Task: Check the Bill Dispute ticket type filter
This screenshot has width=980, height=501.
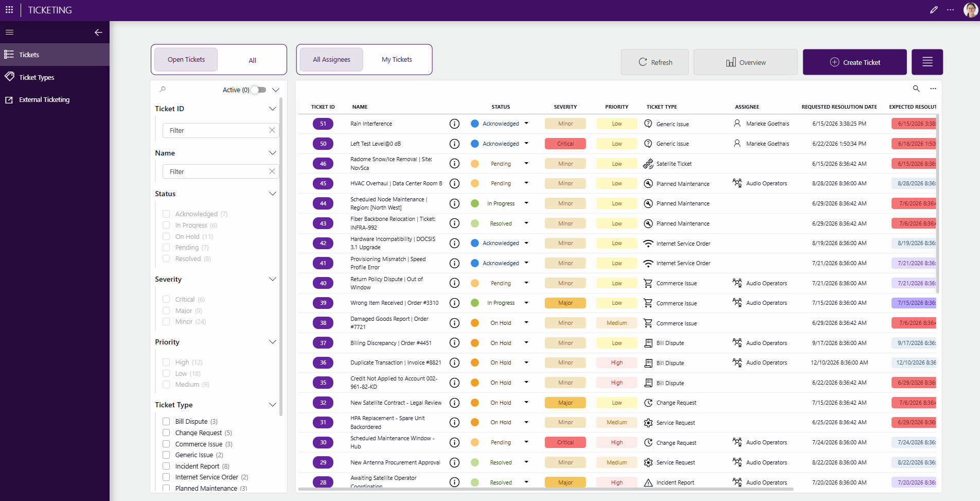Action: pos(166,421)
